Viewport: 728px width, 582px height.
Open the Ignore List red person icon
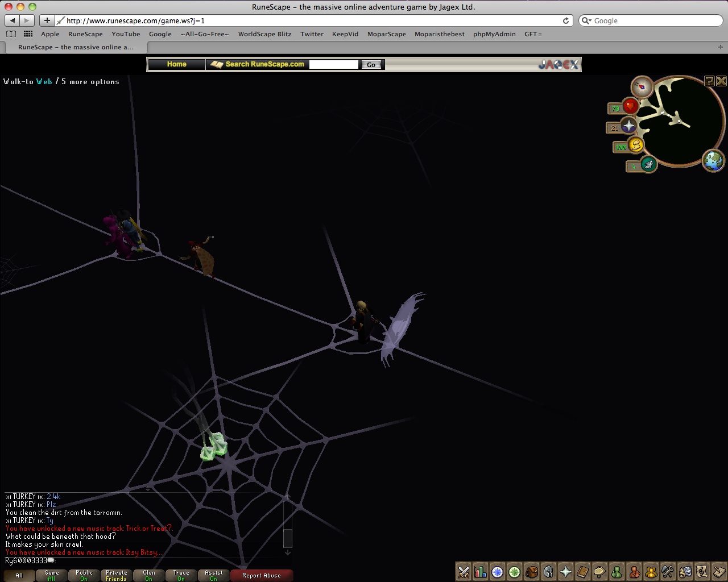click(x=634, y=572)
